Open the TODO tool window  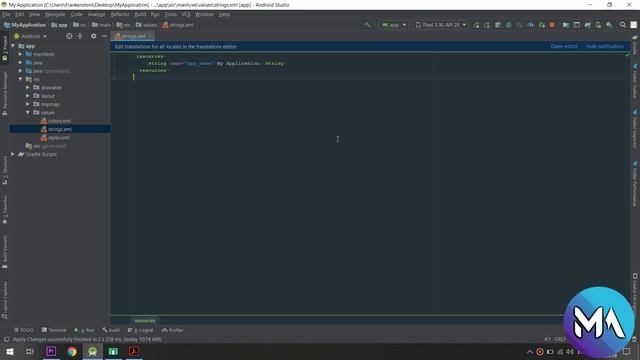pos(23,330)
